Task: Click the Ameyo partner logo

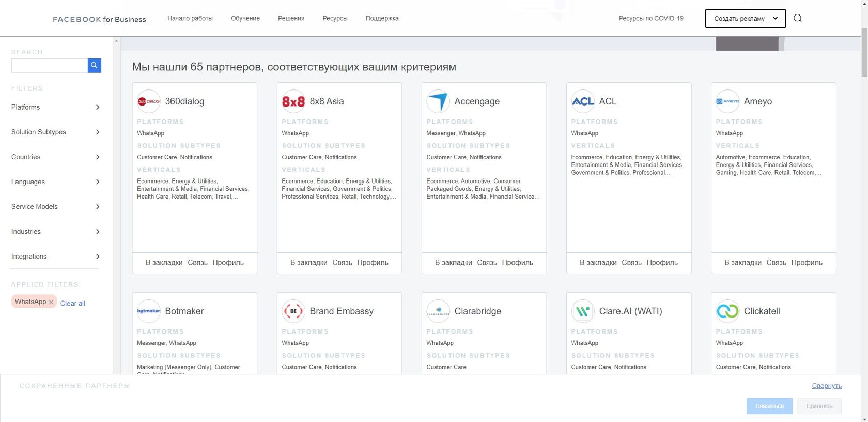Action: point(727,101)
